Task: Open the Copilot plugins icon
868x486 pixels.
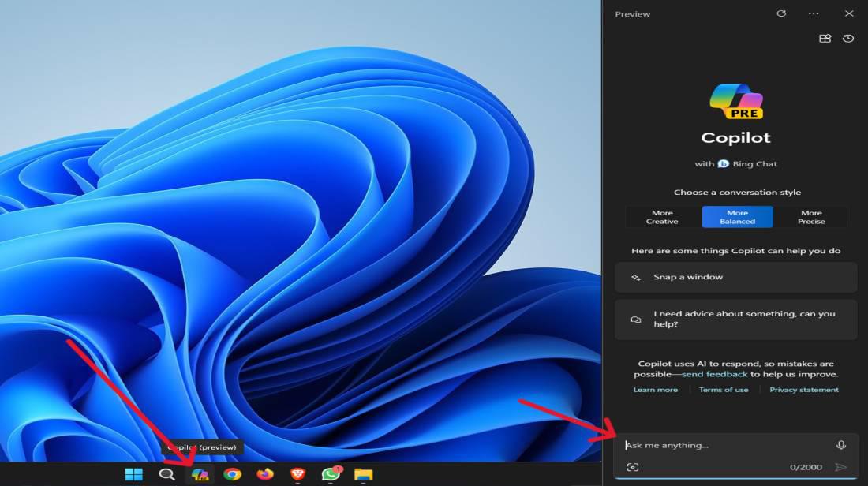Action: 825,39
